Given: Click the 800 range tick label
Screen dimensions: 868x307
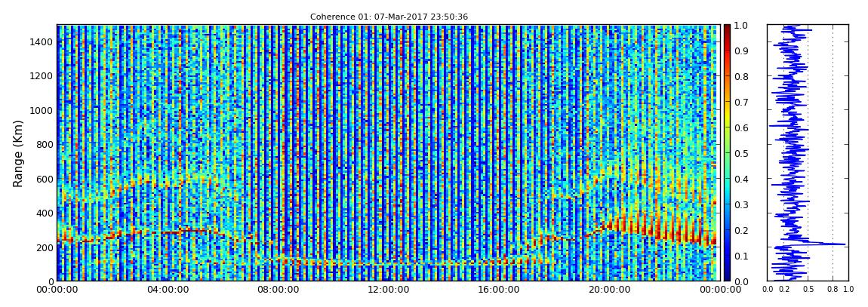Looking at the screenshot, I should coord(45,144).
